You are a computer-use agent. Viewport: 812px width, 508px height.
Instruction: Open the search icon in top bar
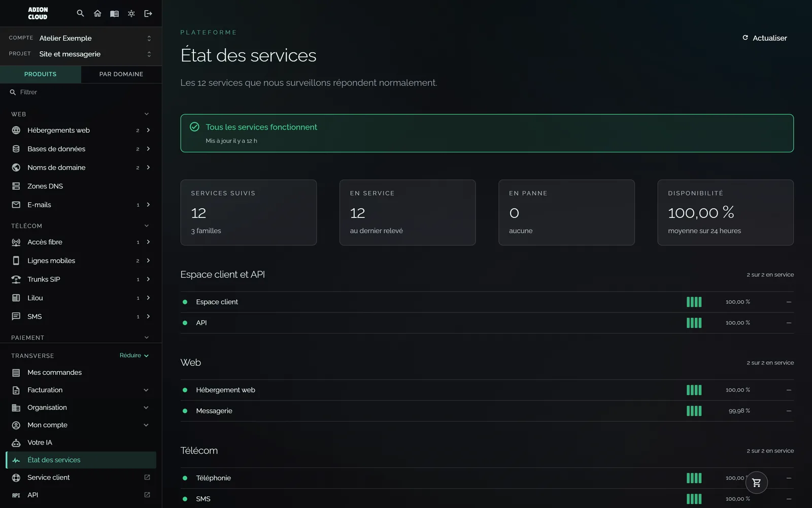(x=80, y=13)
